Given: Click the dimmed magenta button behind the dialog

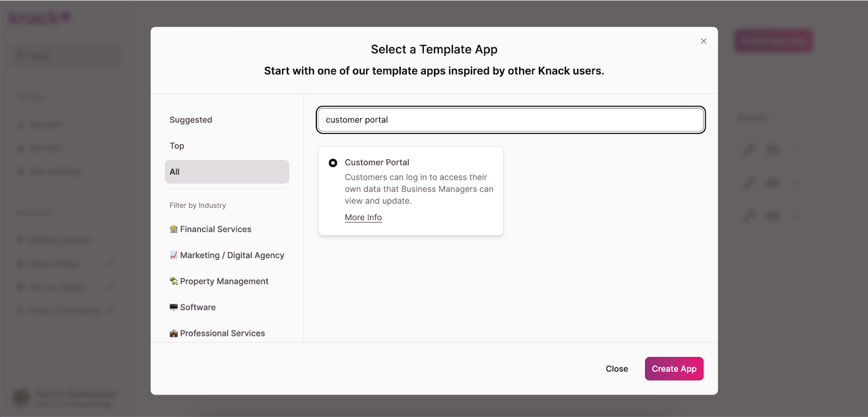Looking at the screenshot, I should coord(773,41).
